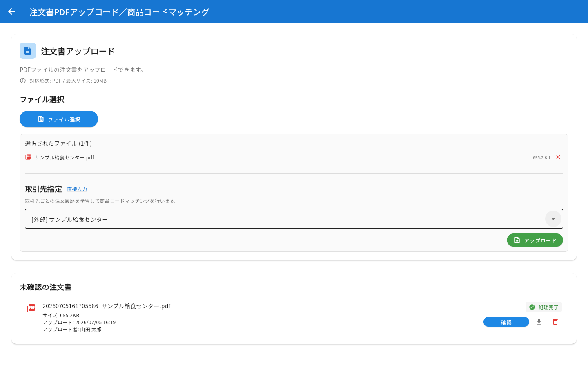Go back using the header arrow

point(11,11)
